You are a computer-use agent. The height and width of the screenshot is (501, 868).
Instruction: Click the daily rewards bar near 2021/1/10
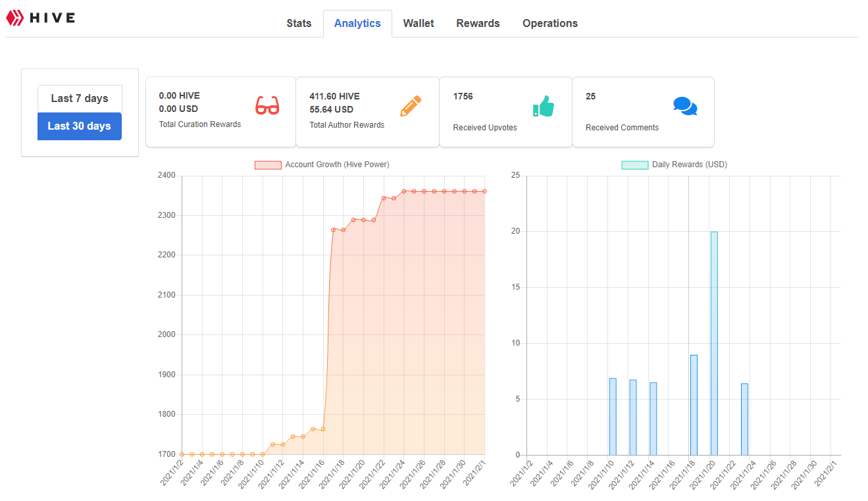(613, 417)
